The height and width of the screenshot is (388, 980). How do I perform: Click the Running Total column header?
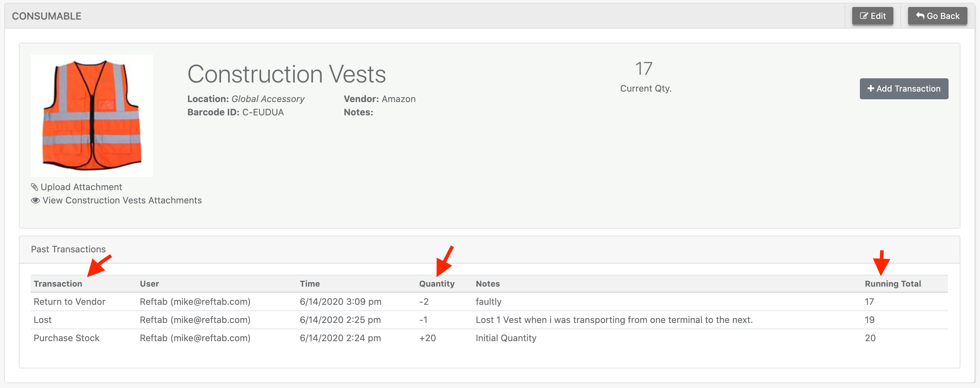tap(892, 284)
